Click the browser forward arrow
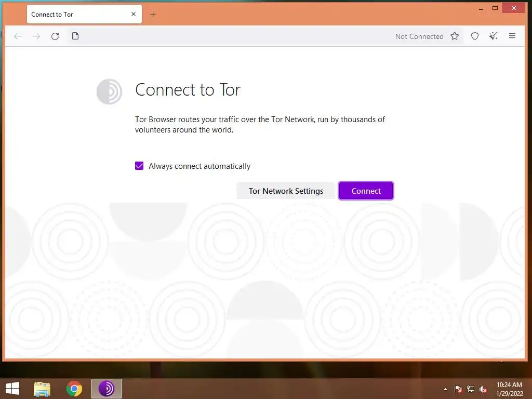532x399 pixels. pyautogui.click(x=36, y=36)
